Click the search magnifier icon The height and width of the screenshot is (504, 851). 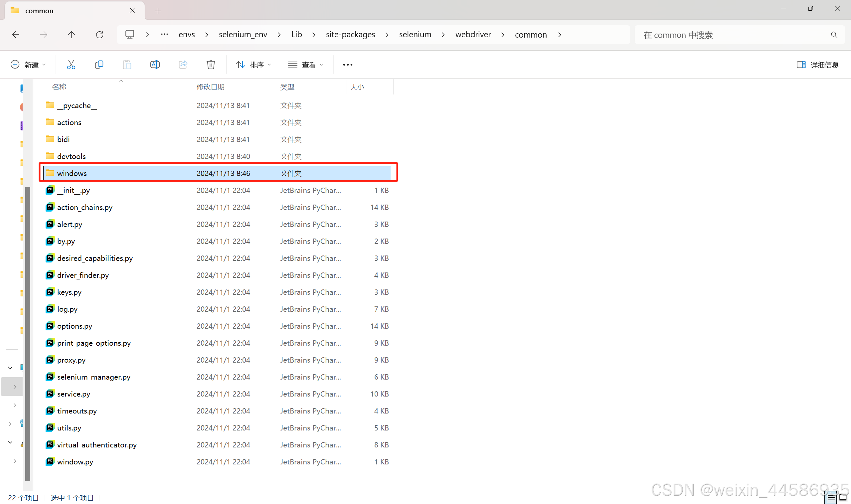pyautogui.click(x=834, y=35)
